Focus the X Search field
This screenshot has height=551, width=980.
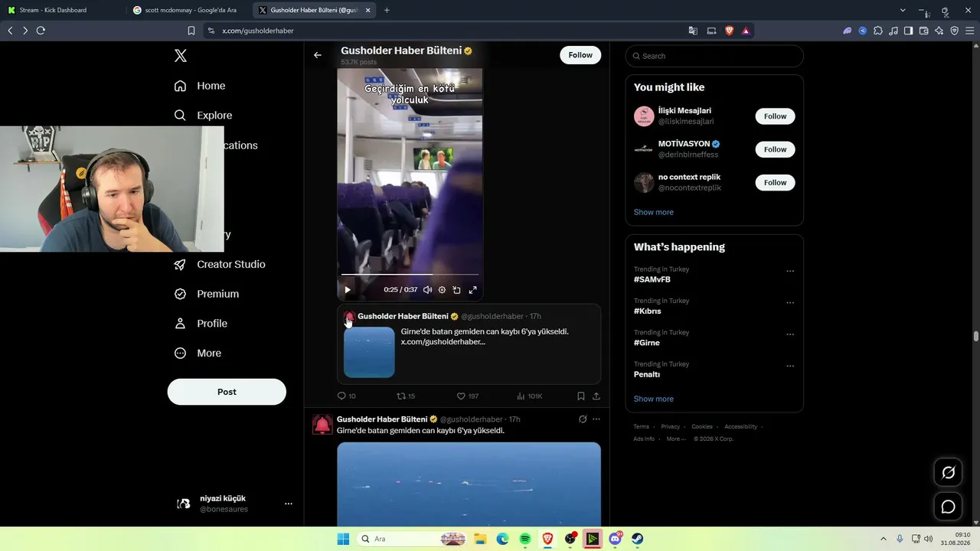pos(714,56)
